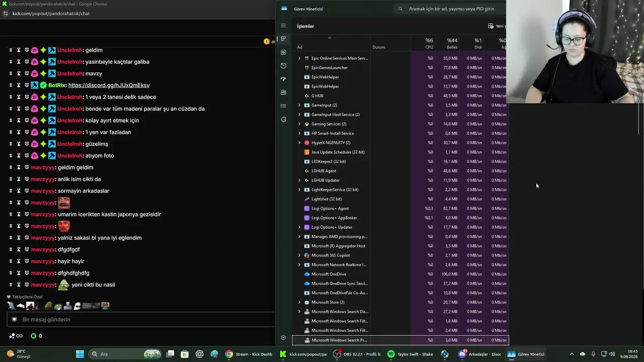Open the Users page in Task Manager

pyautogui.click(x=283, y=93)
